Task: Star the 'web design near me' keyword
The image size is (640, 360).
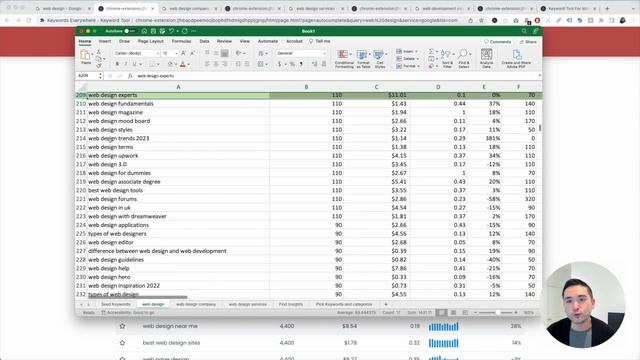Action: tap(122, 326)
